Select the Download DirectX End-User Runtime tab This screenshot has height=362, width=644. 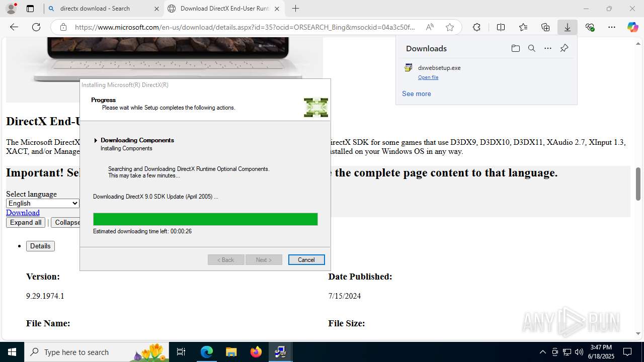tap(224, 9)
